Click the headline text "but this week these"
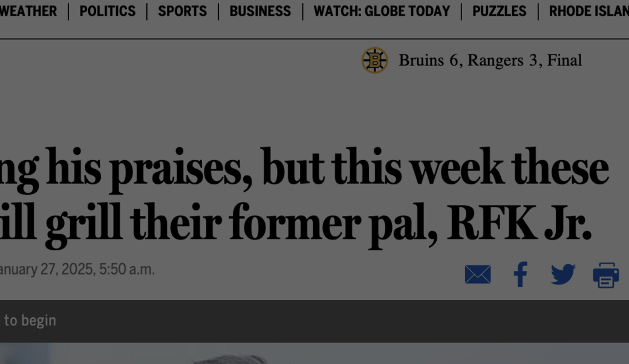This screenshot has height=364, width=629. pyautogui.click(x=434, y=168)
